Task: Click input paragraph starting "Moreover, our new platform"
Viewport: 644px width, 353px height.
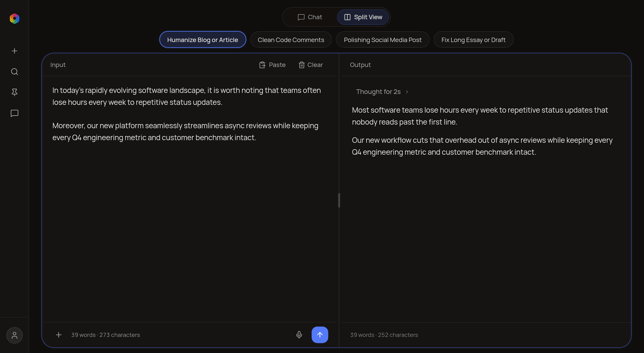Action: click(186, 132)
